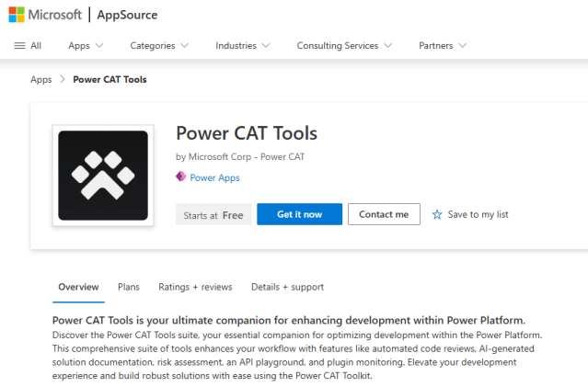Click the breadcrumb chevron separator
The image size is (588, 387).
pos(63,79)
